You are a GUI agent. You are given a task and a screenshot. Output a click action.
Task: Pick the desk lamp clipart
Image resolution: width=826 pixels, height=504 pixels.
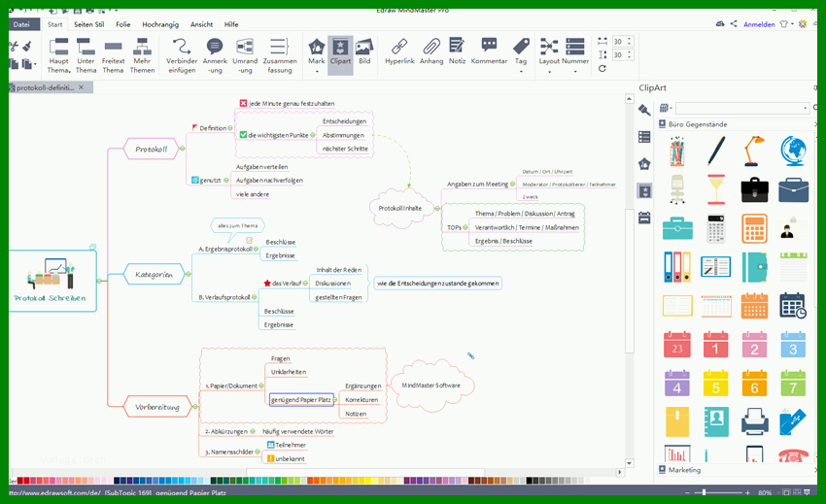pos(754,151)
